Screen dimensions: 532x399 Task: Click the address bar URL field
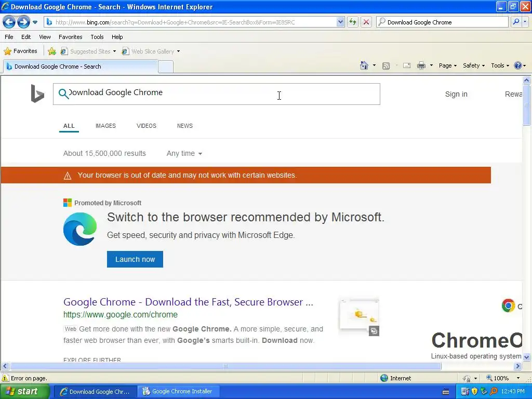190,22
